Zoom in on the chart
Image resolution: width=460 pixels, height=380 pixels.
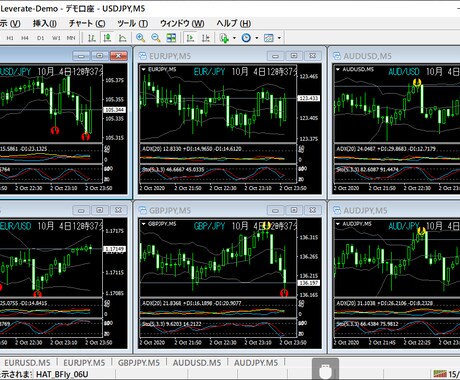(140, 38)
